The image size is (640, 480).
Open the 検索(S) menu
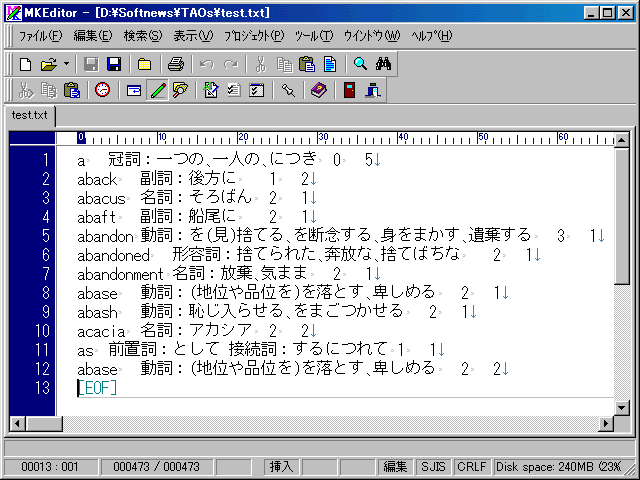click(x=143, y=36)
